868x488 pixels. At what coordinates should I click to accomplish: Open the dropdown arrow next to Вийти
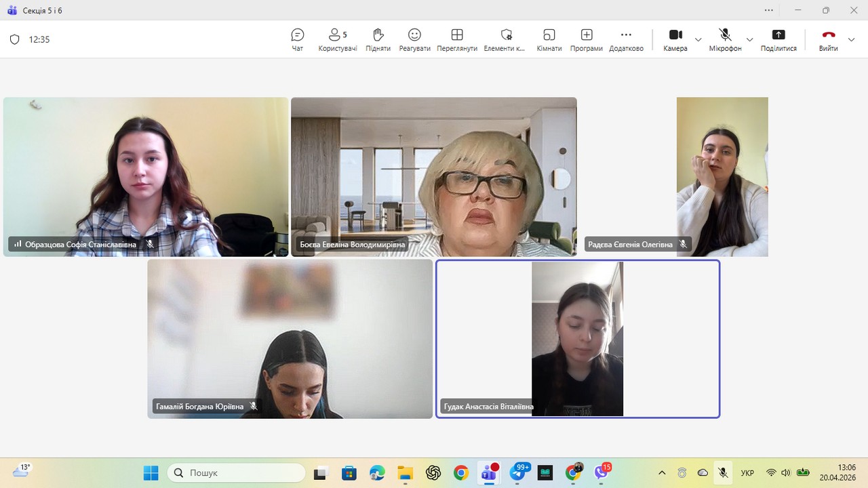coord(852,39)
